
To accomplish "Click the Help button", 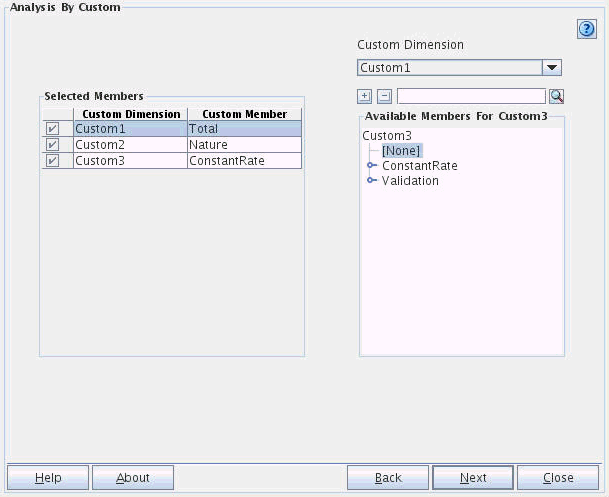I will coord(48,478).
